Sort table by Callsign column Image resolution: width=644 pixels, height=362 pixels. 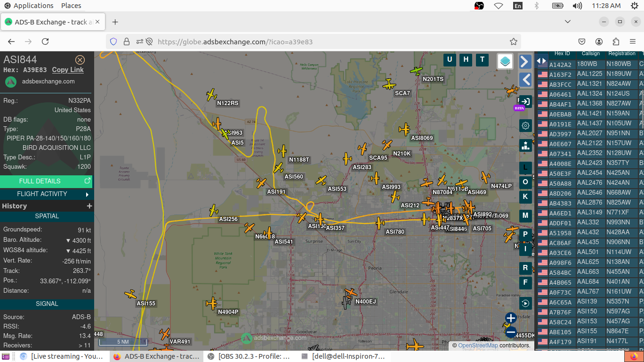click(x=591, y=54)
